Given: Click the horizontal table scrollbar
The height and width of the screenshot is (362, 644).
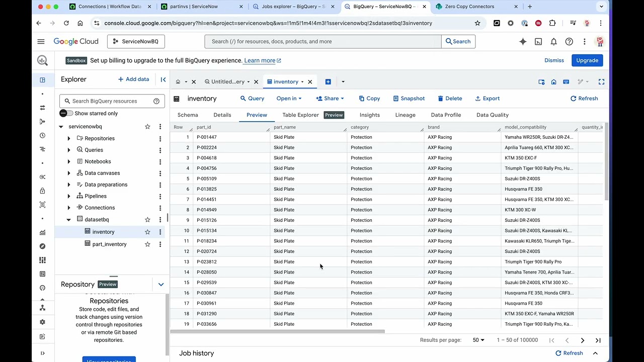Looking at the screenshot, I should [x=277, y=332].
